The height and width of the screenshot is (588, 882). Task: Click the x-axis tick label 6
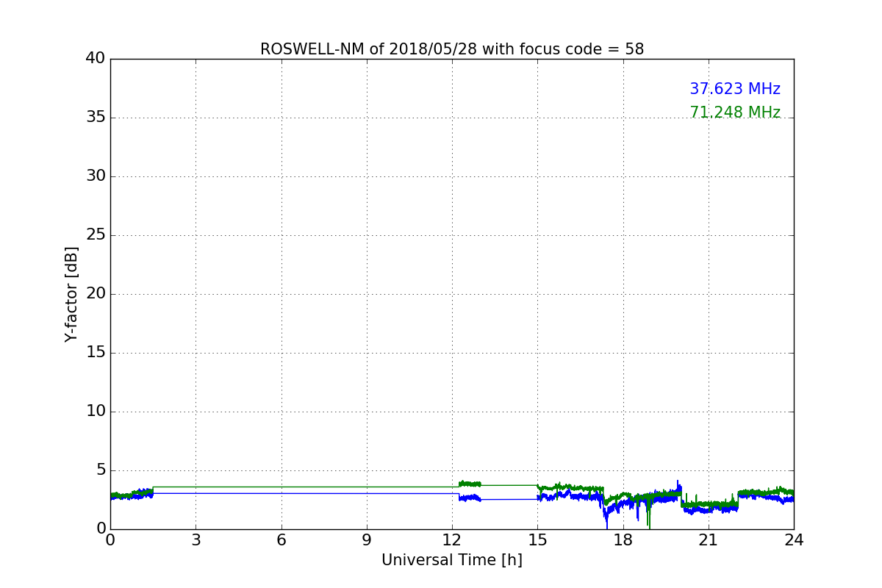pyautogui.click(x=282, y=540)
